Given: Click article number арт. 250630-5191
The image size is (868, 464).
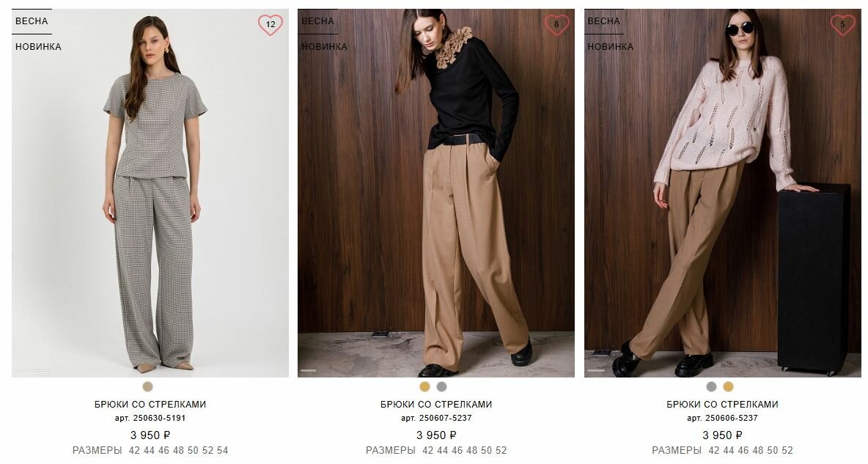Looking at the screenshot, I should 150,418.
